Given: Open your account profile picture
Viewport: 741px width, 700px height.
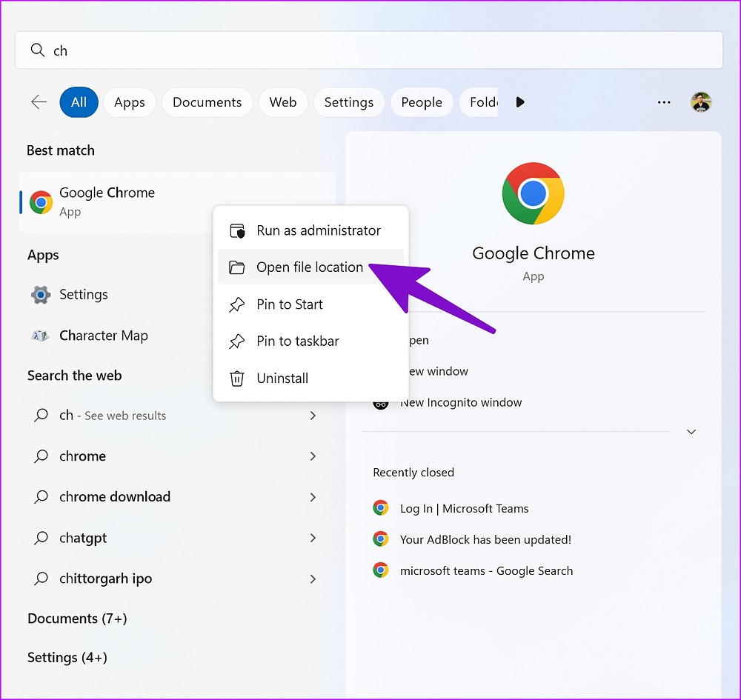Looking at the screenshot, I should click(x=701, y=102).
